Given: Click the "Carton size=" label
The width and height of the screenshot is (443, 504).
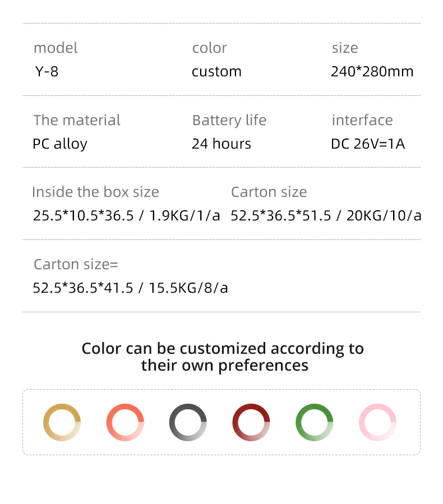Looking at the screenshot, I should pos(76,265).
